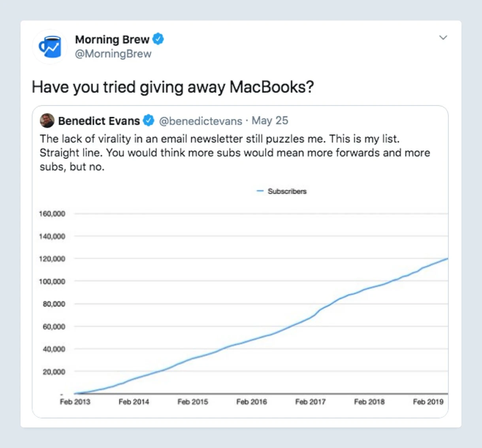The image size is (482, 448).
Task: Click the Subscribers legend label
Action: [287, 191]
